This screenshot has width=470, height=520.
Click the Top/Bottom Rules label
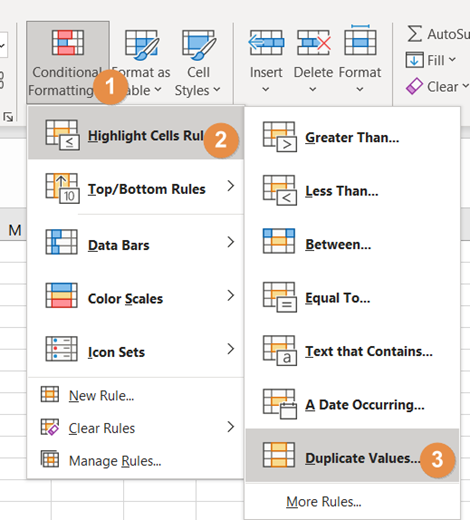(x=147, y=189)
